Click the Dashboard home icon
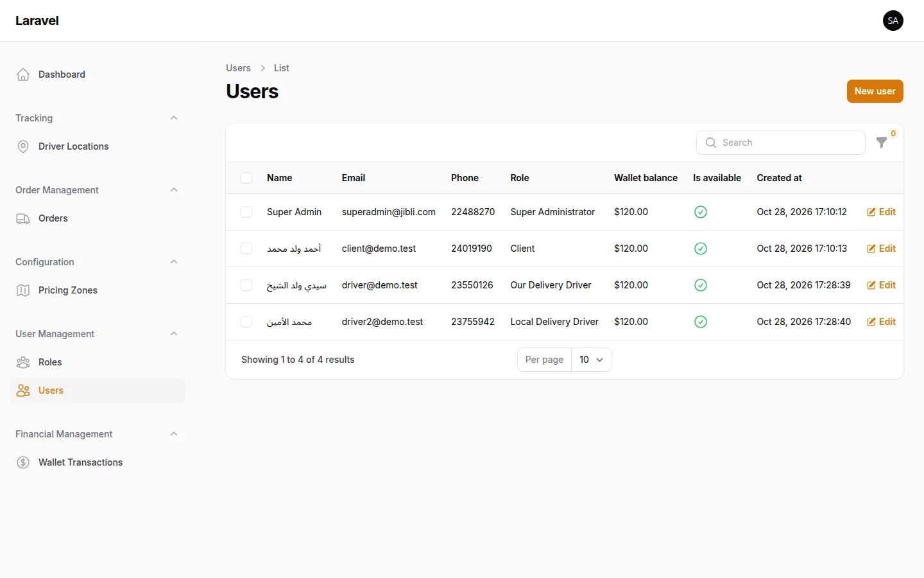Viewport: 924px width, 578px height. coord(23,74)
